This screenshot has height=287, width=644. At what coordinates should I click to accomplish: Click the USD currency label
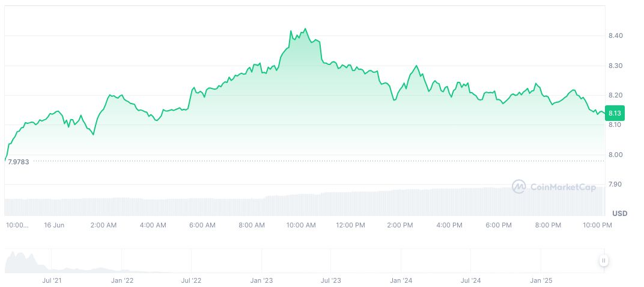(619, 214)
